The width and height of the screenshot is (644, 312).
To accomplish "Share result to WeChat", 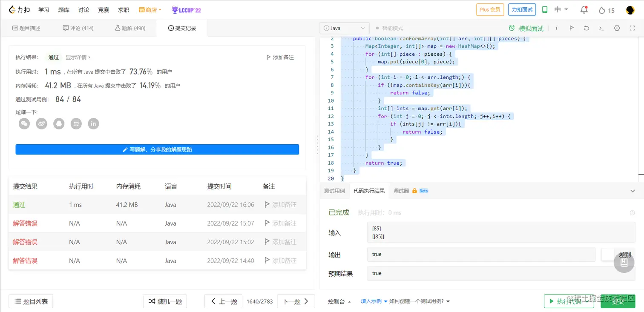I will pos(24,123).
